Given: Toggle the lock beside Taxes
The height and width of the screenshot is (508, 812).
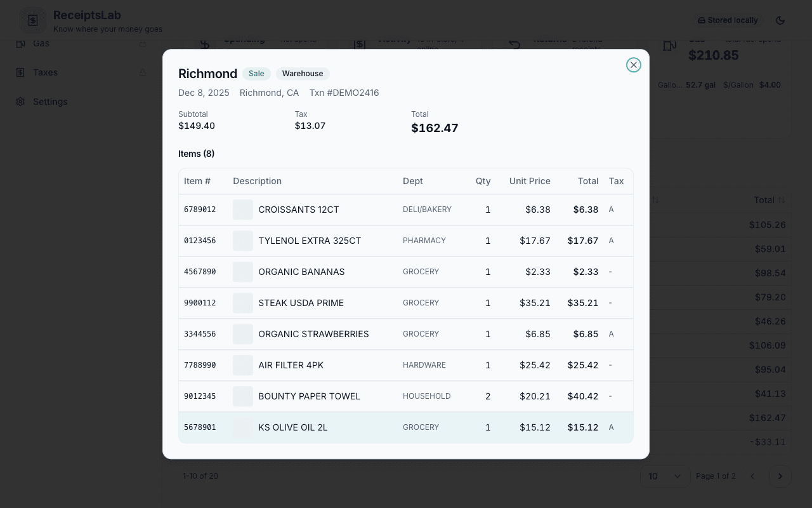Looking at the screenshot, I should [141, 72].
